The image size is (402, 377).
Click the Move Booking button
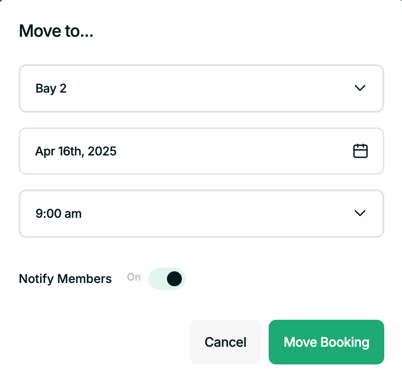pos(326,342)
